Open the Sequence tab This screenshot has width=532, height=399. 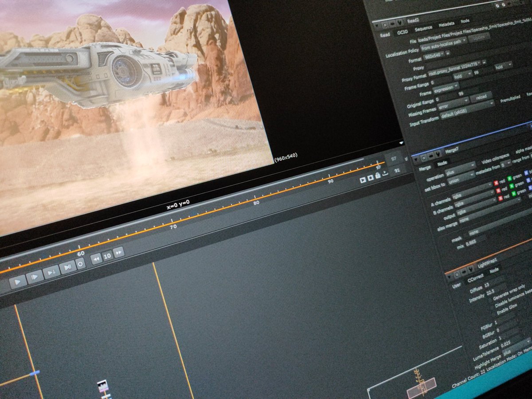click(x=423, y=28)
